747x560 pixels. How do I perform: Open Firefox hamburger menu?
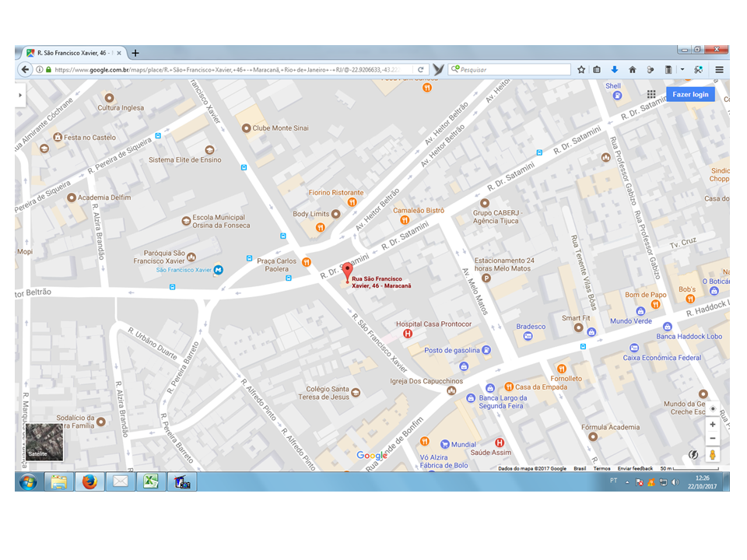point(719,69)
